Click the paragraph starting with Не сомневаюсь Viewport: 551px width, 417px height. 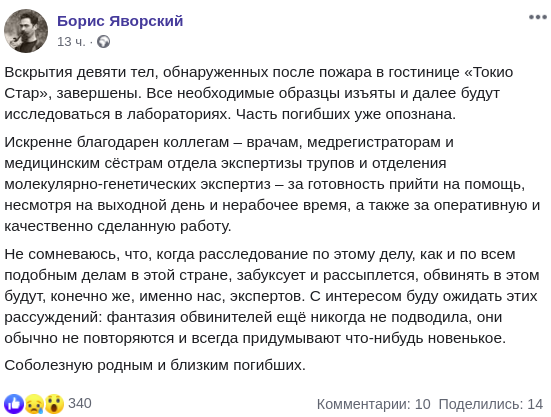pos(272,296)
